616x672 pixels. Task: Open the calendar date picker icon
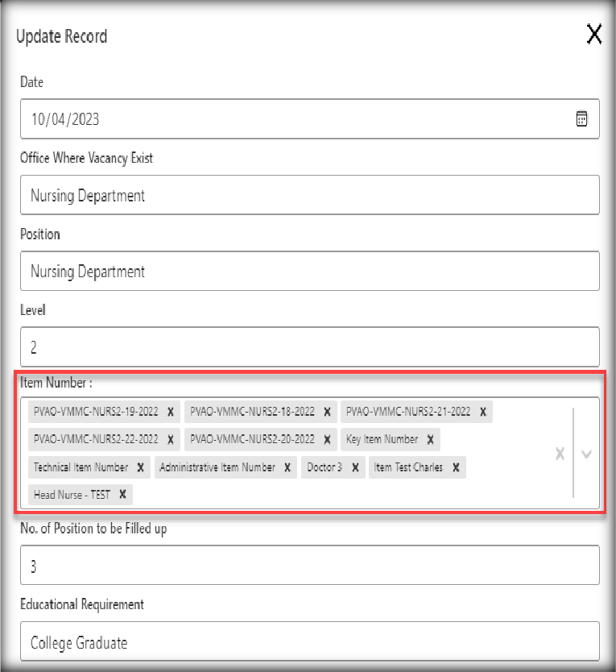(581, 119)
